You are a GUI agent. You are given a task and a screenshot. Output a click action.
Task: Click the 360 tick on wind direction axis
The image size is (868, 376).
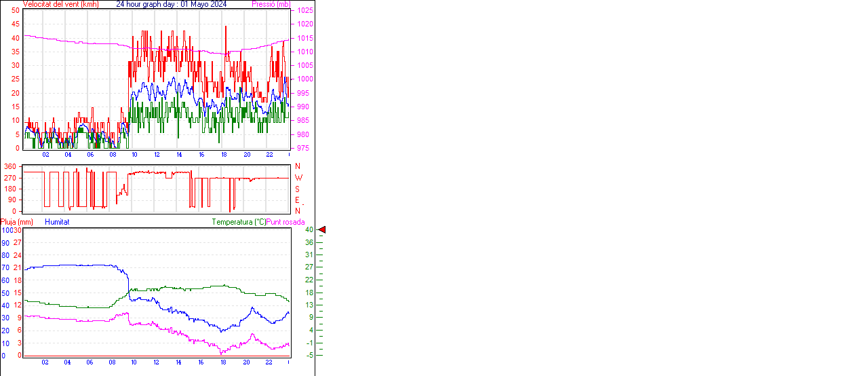click(x=10, y=166)
